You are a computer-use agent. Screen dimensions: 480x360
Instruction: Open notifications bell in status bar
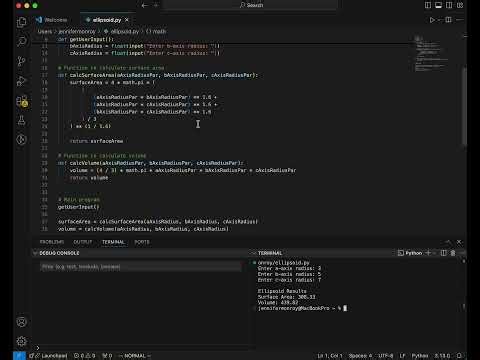[459, 356]
